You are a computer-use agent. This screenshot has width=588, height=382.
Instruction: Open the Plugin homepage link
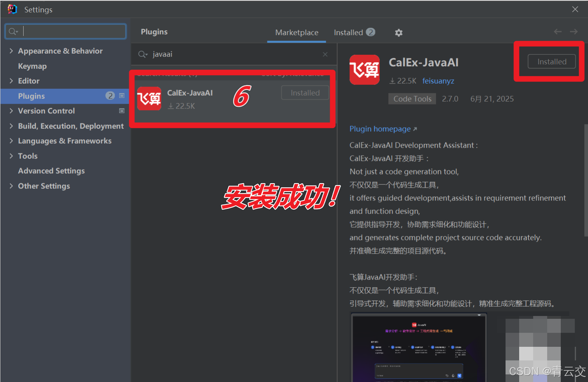(x=383, y=129)
